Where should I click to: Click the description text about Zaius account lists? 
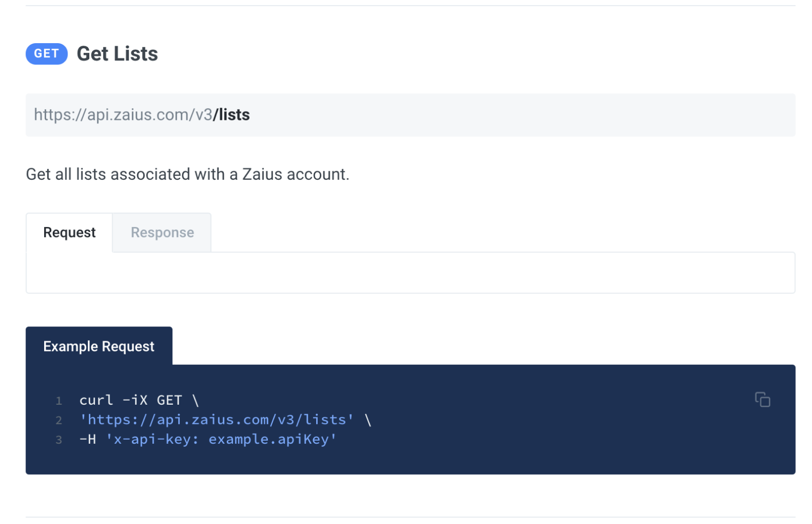187,174
